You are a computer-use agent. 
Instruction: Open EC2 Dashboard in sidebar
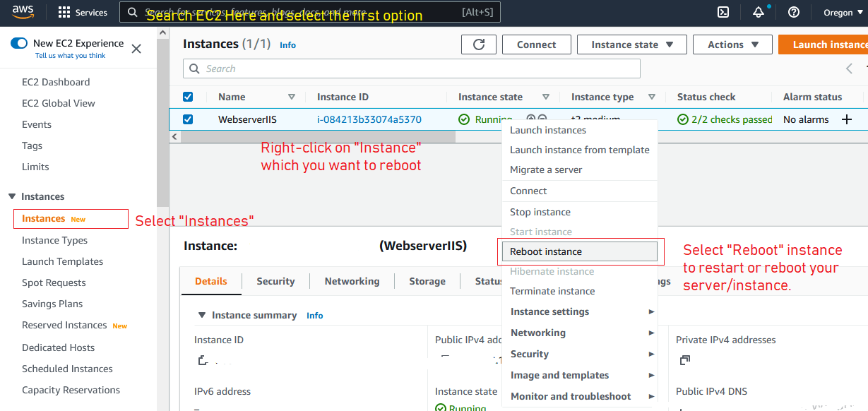coord(56,82)
